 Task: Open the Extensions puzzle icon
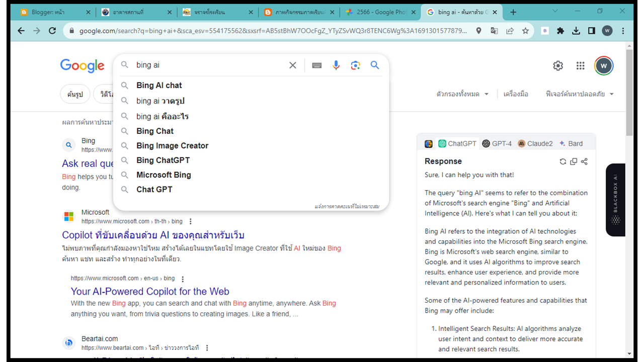(x=560, y=31)
